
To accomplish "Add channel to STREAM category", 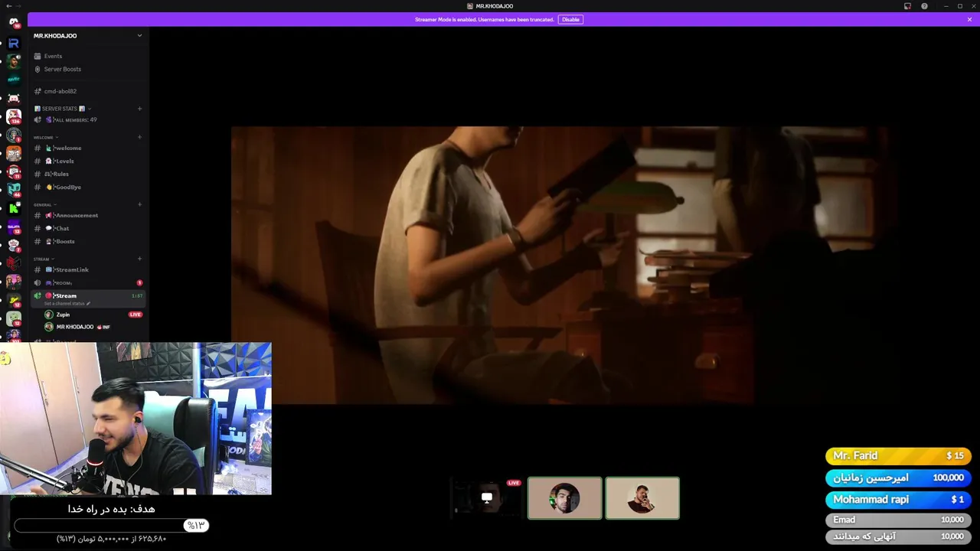I will [139, 259].
